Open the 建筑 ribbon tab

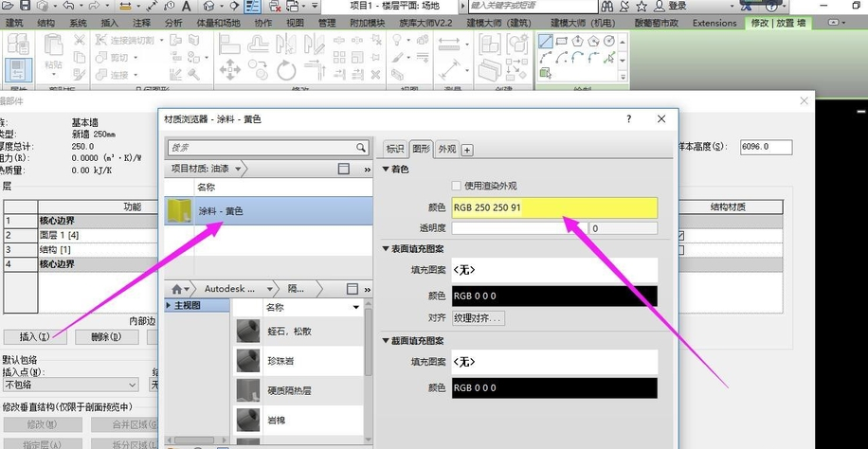(x=14, y=23)
